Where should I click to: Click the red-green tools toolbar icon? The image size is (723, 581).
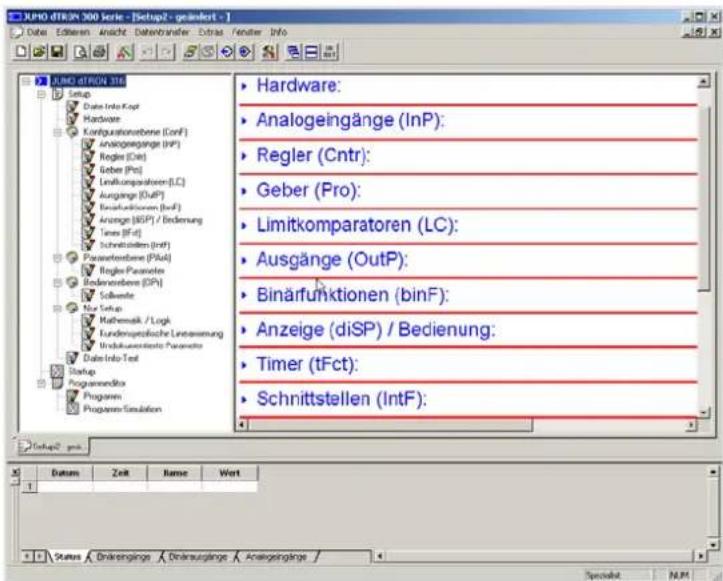click(x=125, y=52)
